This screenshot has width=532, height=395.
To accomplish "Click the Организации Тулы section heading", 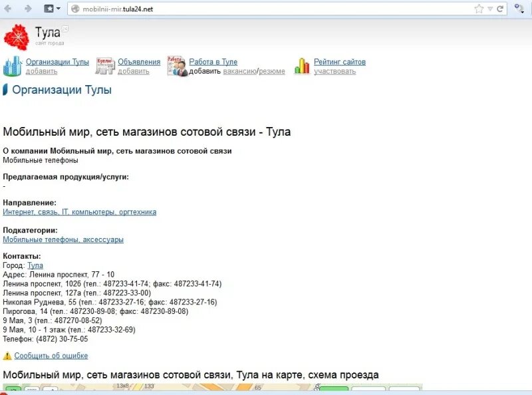I will click(62, 90).
